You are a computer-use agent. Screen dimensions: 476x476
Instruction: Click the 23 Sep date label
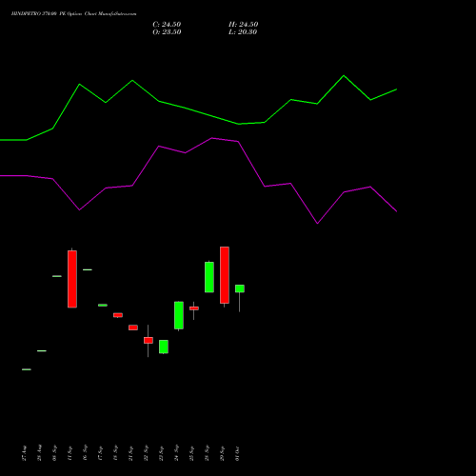coord(162,453)
